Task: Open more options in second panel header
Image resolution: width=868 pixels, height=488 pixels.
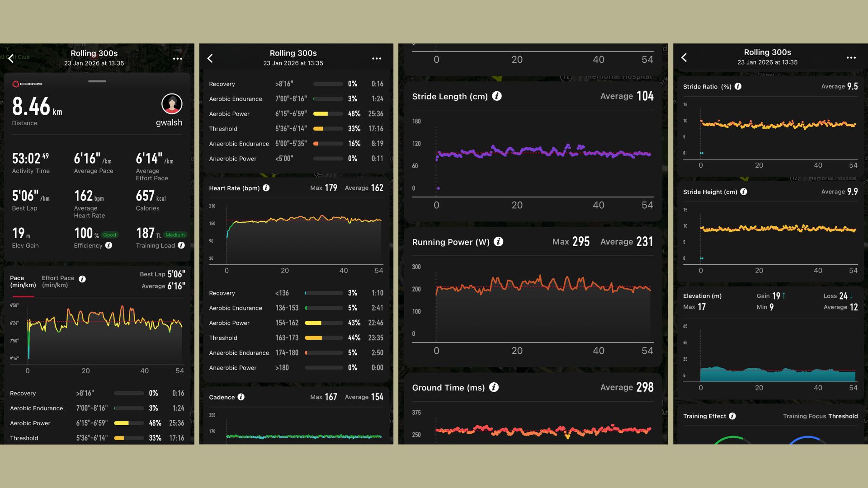Action: click(377, 59)
